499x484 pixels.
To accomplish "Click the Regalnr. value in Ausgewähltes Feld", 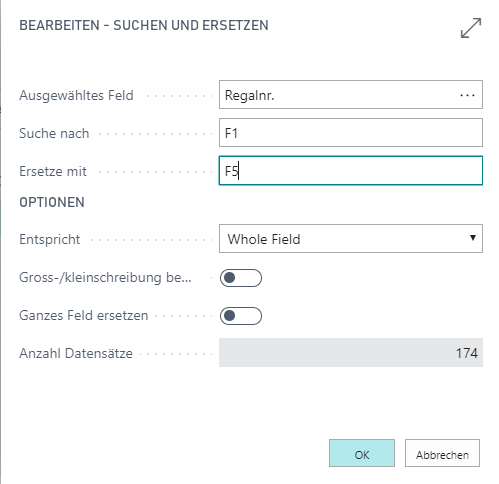I will pyautogui.click(x=249, y=95).
